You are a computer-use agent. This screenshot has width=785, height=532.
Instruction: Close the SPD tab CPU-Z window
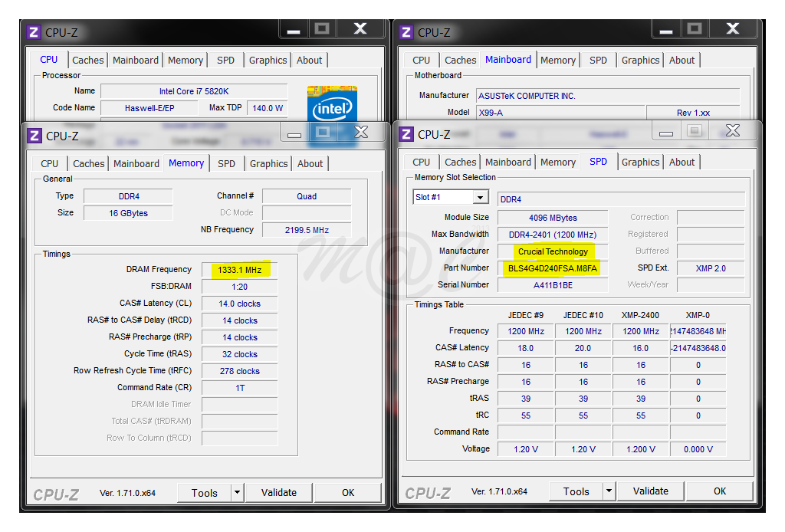(x=733, y=131)
